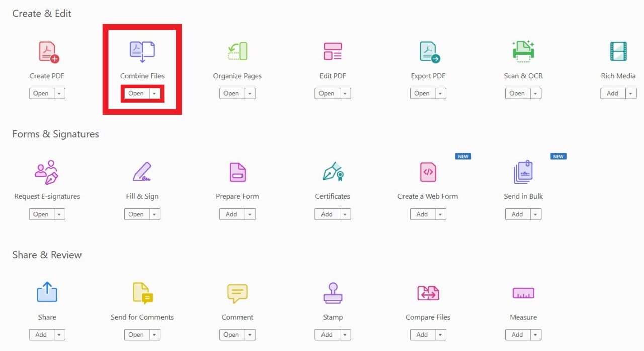Expand the Combine Files Open dropdown arrow
644x351 pixels.
pos(154,93)
